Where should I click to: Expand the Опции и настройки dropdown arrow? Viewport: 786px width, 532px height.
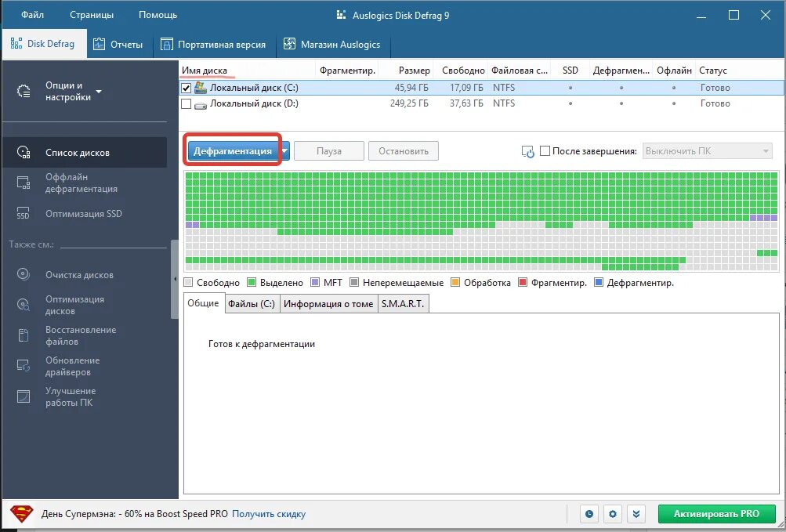point(99,91)
